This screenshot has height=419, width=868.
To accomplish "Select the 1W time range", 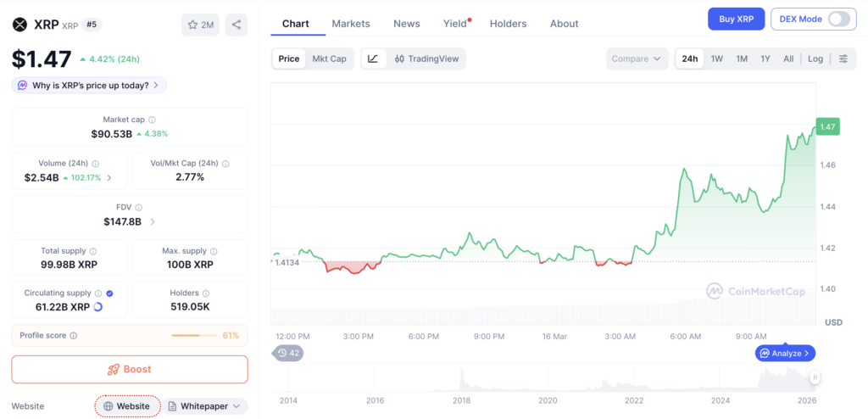I will 717,59.
